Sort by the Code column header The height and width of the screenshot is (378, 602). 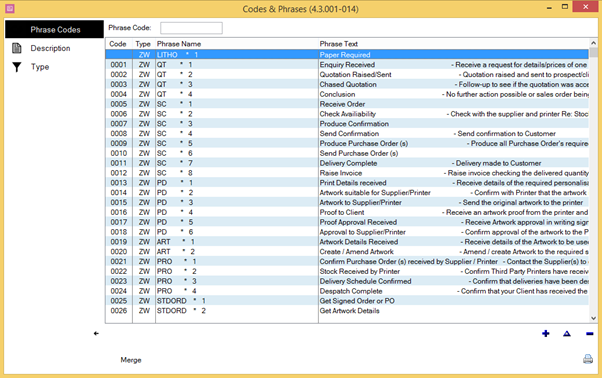click(117, 44)
